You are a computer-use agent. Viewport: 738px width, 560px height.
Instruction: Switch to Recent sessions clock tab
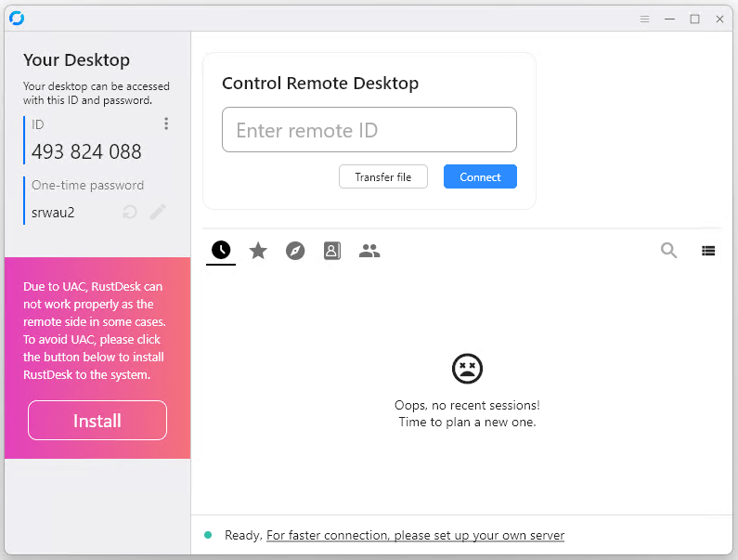coord(221,250)
